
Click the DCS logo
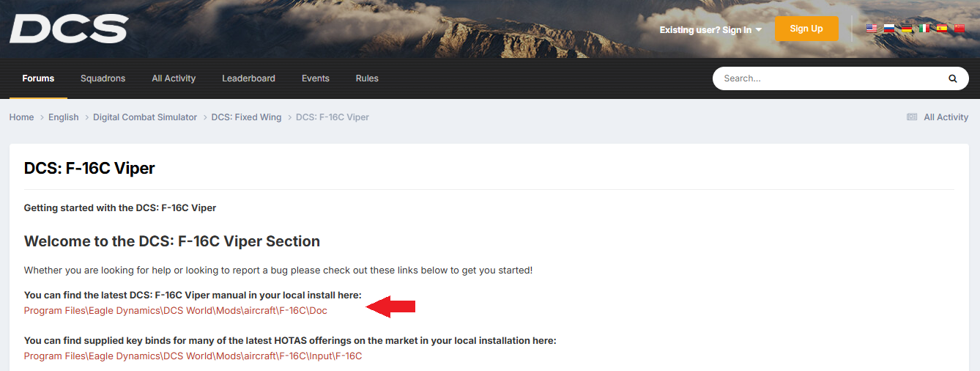click(x=69, y=29)
